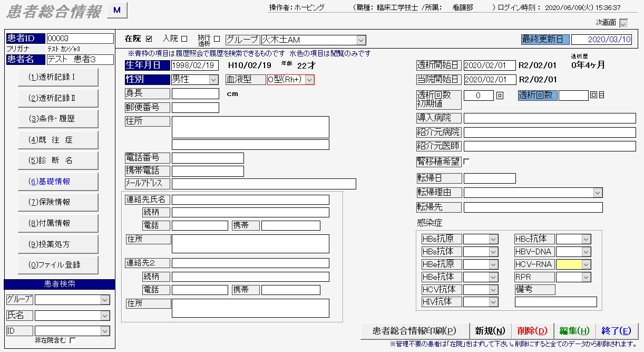
Task: Open the patient search ID dropdown
Action: pyautogui.click(x=104, y=331)
